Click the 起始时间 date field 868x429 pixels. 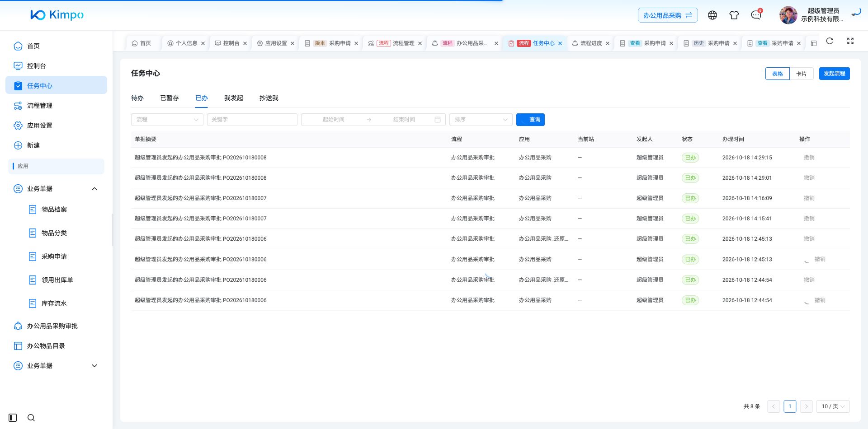(334, 120)
